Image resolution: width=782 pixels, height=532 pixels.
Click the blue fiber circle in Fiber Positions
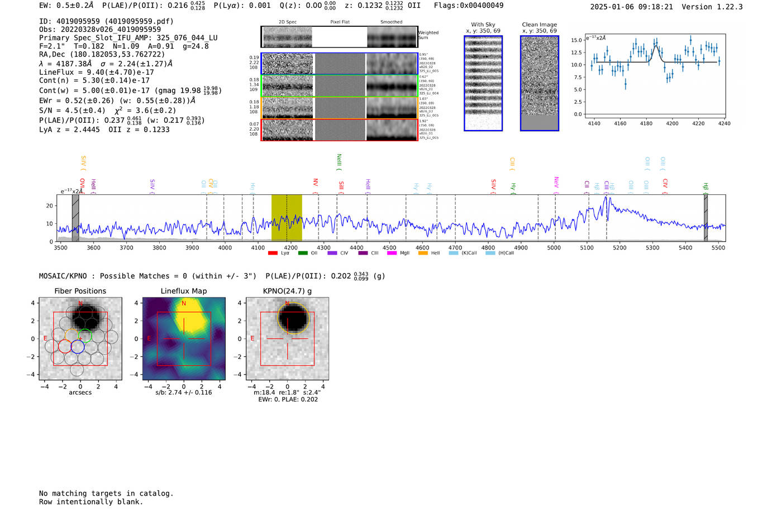pyautogui.click(x=78, y=347)
